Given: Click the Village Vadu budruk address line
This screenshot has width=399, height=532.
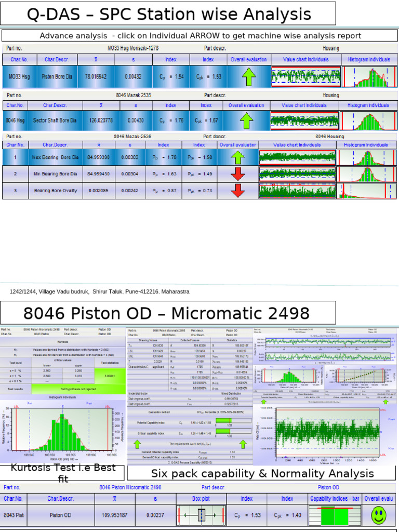Looking at the screenshot, I should 99,291.
